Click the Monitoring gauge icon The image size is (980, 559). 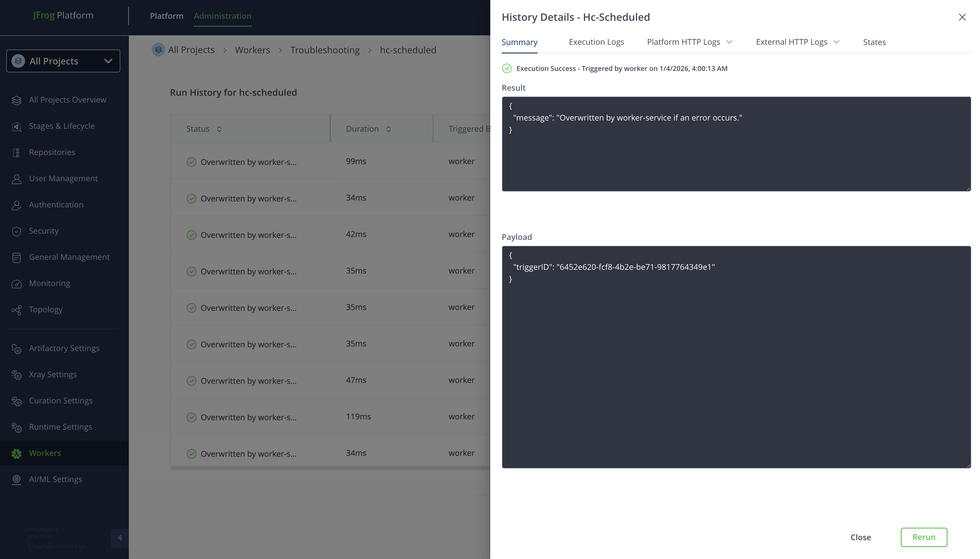click(x=16, y=284)
